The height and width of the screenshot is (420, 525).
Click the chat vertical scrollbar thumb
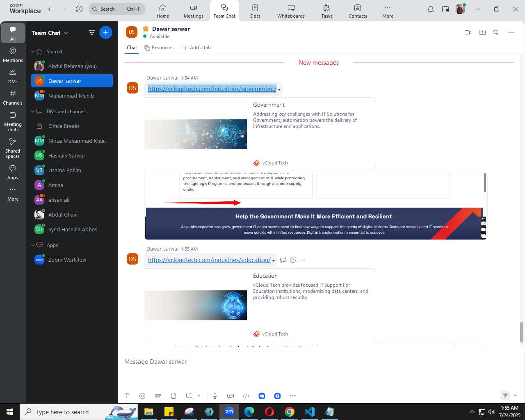(522, 332)
